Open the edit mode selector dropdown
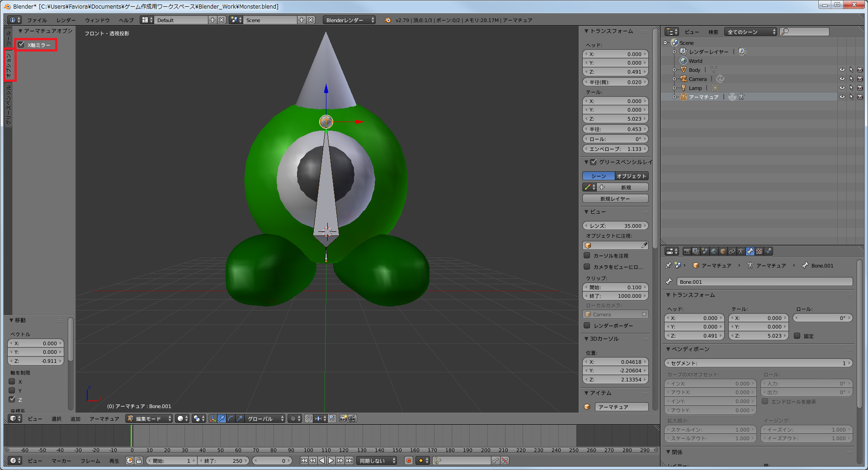This screenshot has height=470, width=868. pos(150,418)
